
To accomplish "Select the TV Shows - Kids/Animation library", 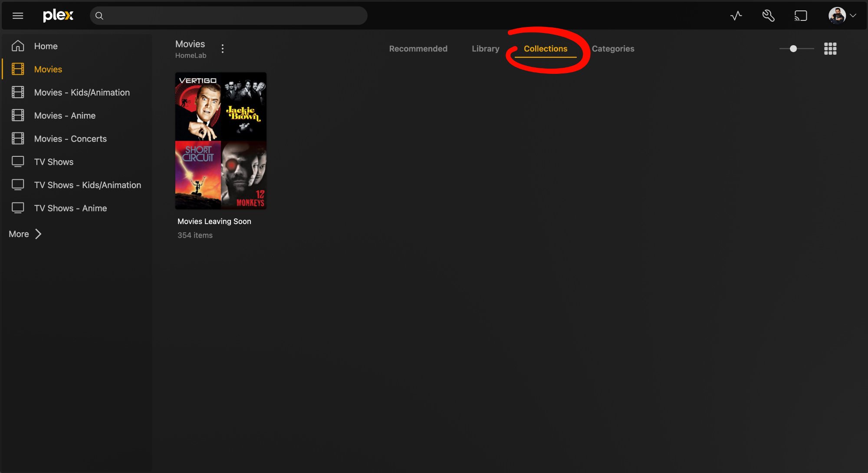I will [x=87, y=185].
